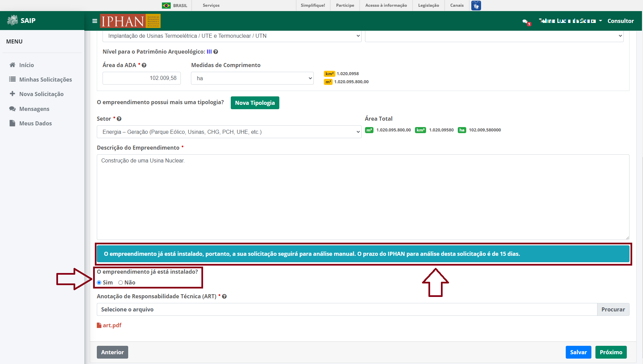Click the m² badge in Área Total

pos(369,130)
